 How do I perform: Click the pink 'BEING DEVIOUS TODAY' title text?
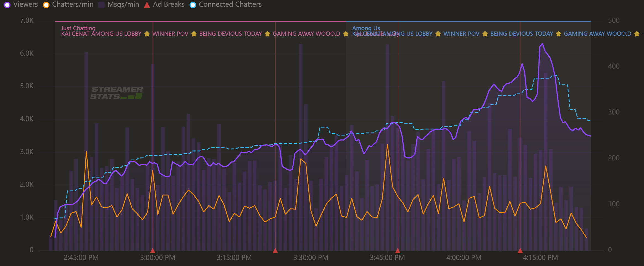coord(231,34)
